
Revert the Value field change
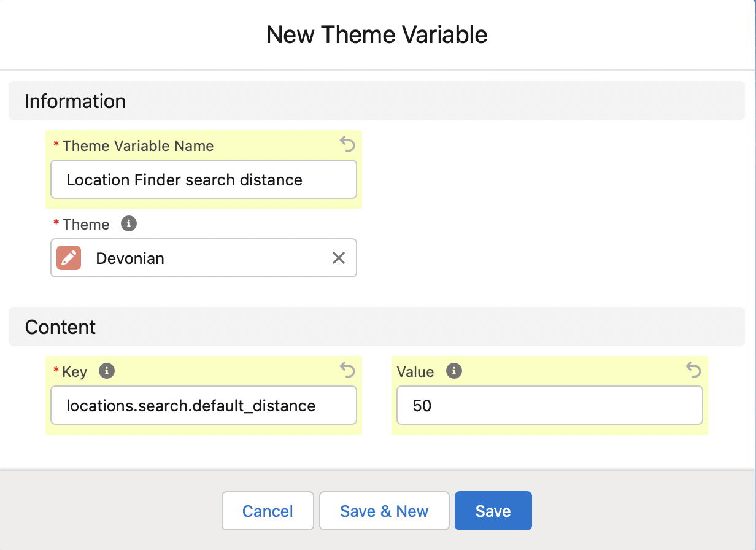coord(693,370)
